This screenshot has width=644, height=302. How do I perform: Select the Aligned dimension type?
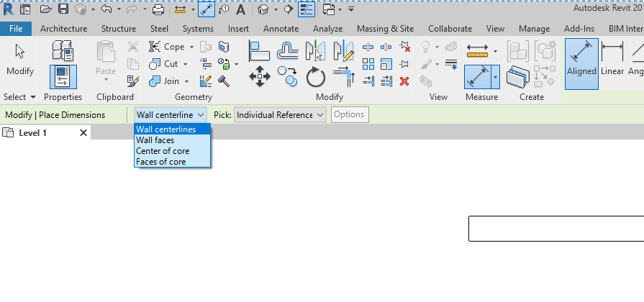581,64
